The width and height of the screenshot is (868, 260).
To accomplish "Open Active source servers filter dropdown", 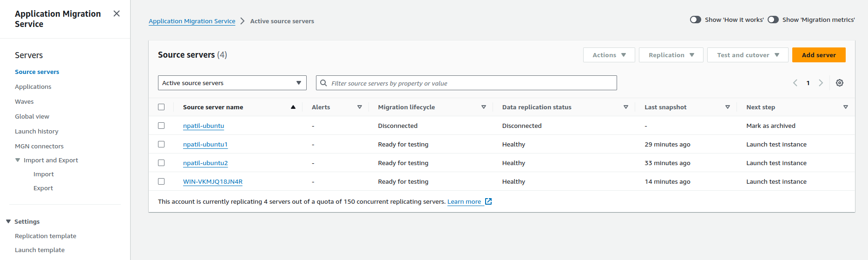I will click(232, 83).
